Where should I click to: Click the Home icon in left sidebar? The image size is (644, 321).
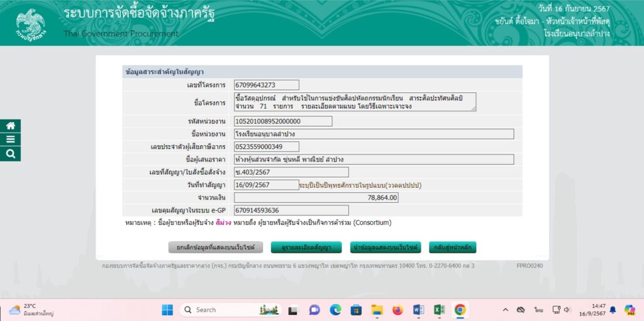[x=10, y=126]
